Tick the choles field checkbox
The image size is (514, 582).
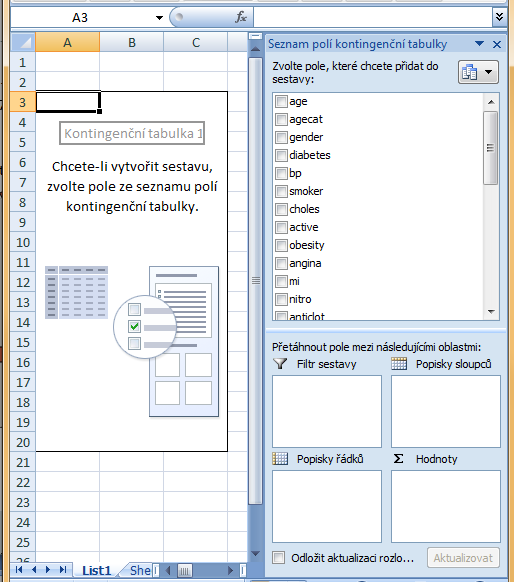coord(281,209)
